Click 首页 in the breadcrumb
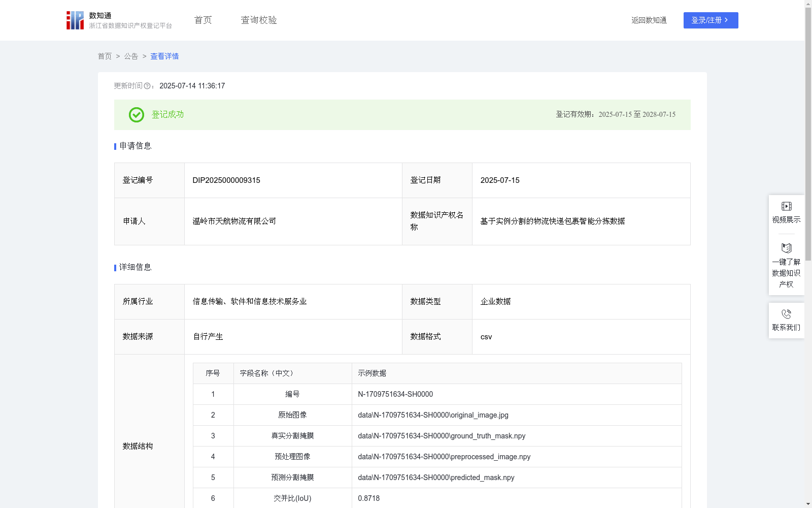The width and height of the screenshot is (812, 508). pyautogui.click(x=105, y=56)
